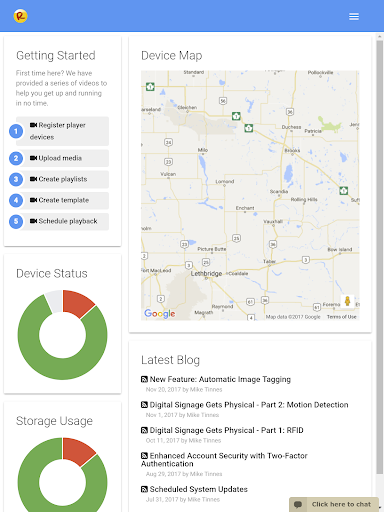
Task: Open blog post Automatic Image Tagging
Action: point(220,379)
